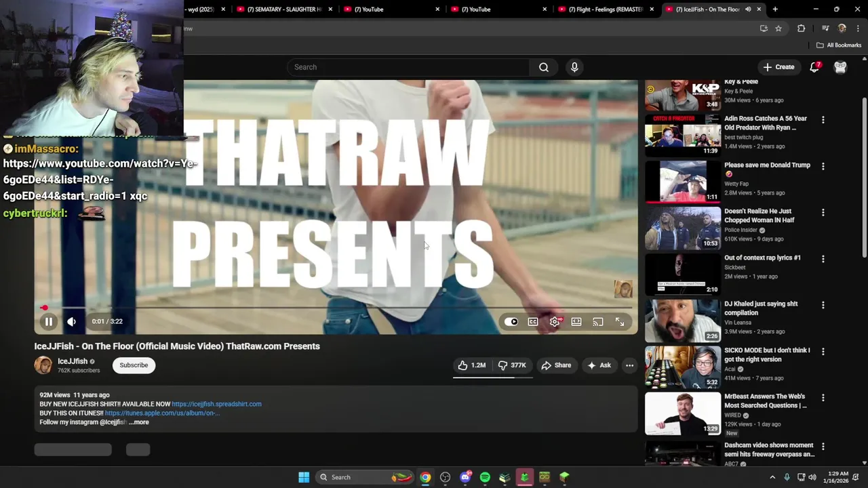868x488 pixels.
Task: Open the OBS icon in the taskbar
Action: click(446, 477)
